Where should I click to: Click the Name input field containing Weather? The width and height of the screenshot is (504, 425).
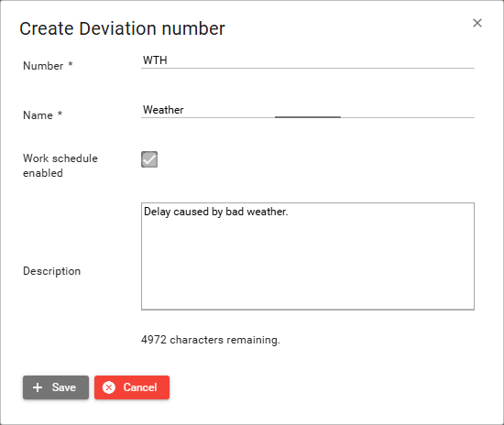308,110
